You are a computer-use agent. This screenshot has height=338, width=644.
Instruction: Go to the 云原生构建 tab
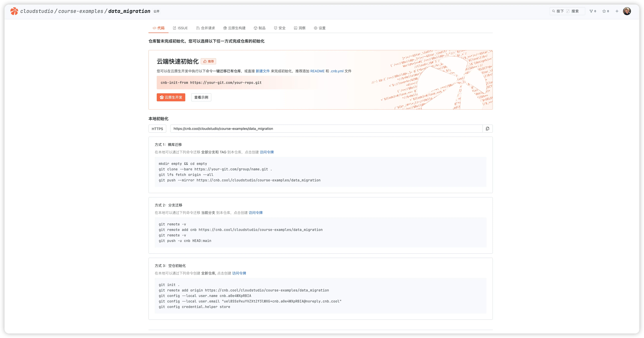[x=234, y=28]
